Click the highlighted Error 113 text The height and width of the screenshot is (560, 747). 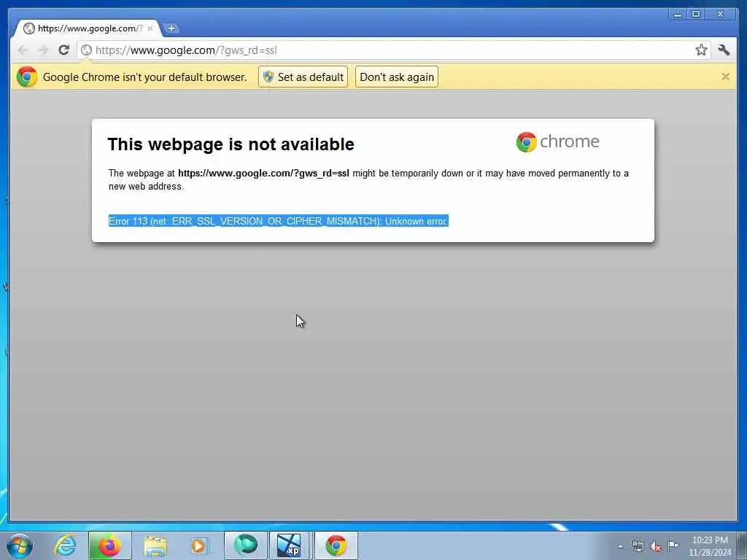coord(278,221)
